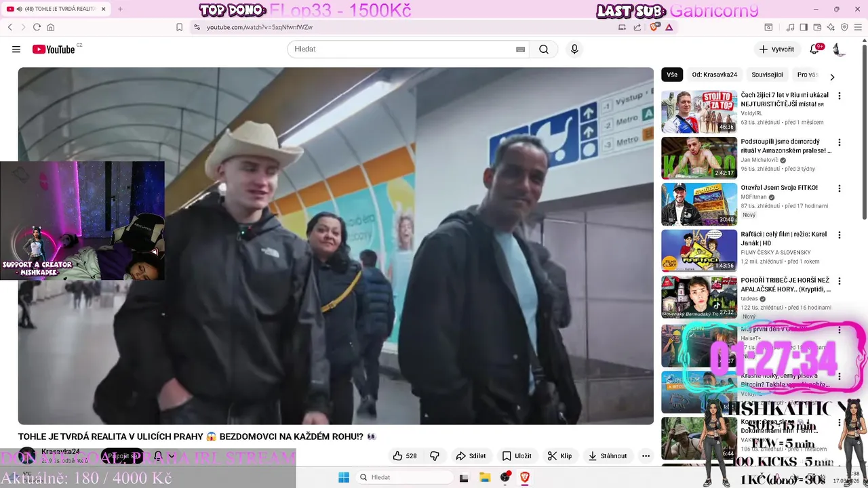This screenshot has height=488, width=868.
Task: Open File Explorer from taskbar
Action: point(485,477)
